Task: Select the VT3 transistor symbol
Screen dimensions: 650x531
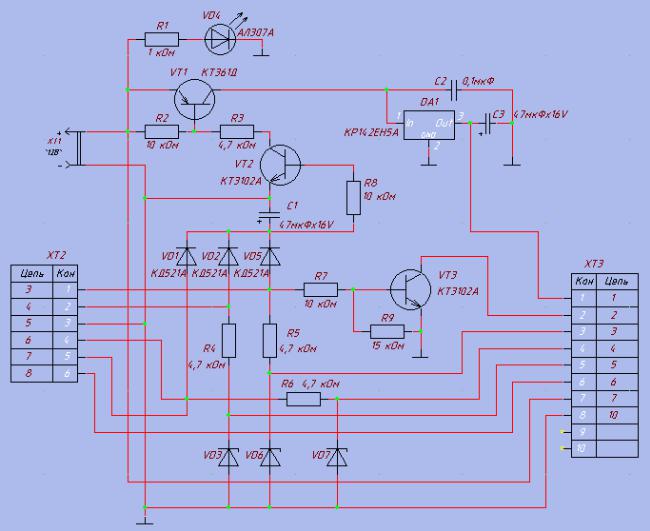Action: tap(410, 290)
